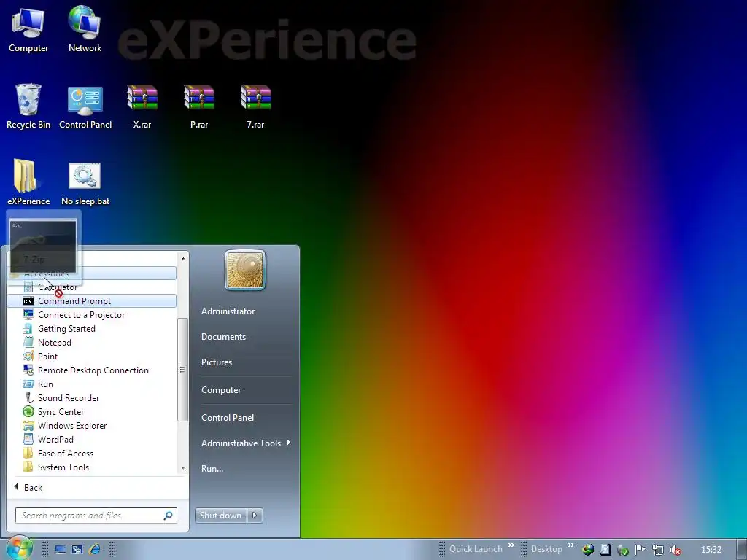The image size is (747, 560).
Task: Open Documents from the Start menu
Action: (x=223, y=337)
